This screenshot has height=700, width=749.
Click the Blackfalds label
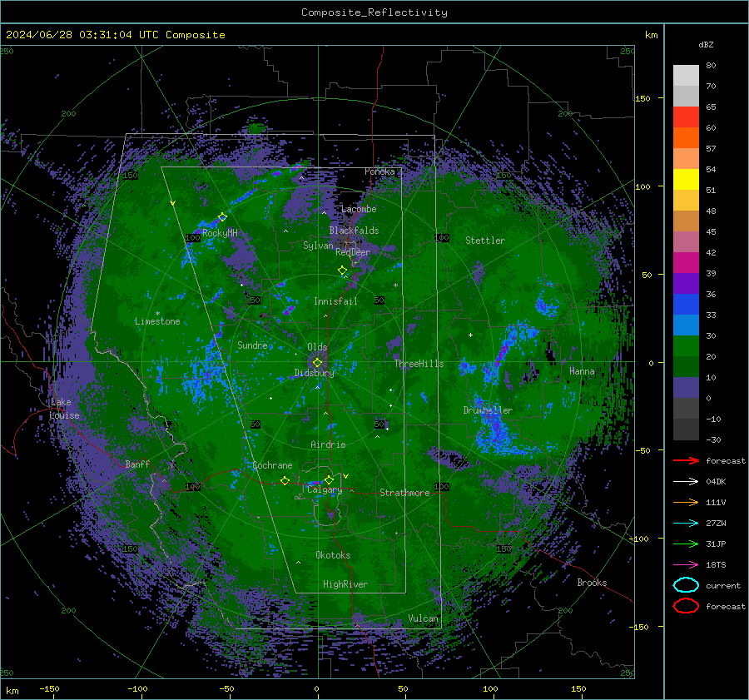click(354, 231)
